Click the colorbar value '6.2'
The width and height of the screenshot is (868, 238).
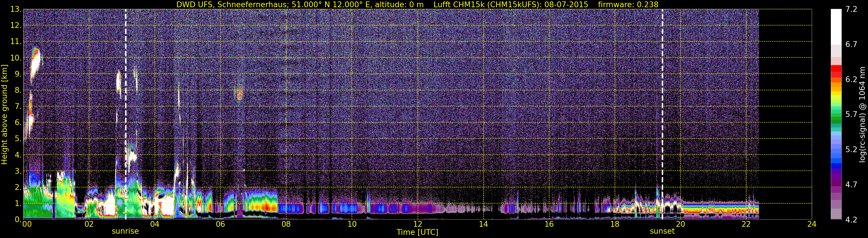tap(851, 80)
